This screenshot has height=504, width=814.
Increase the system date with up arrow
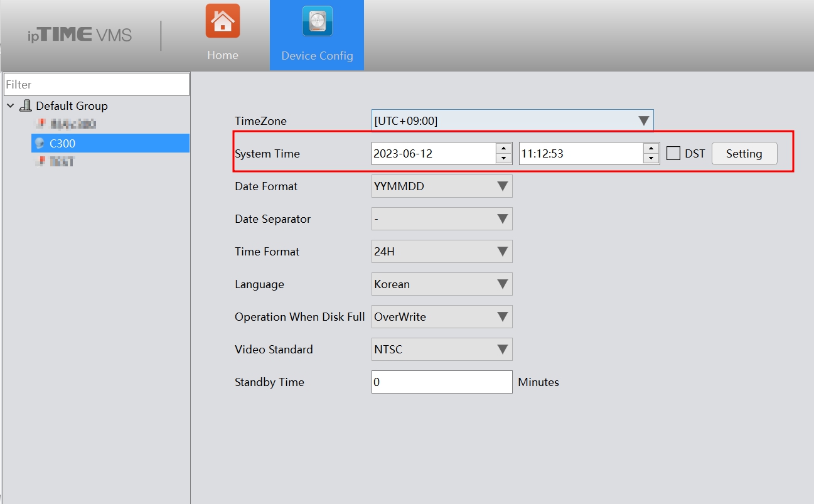503,148
